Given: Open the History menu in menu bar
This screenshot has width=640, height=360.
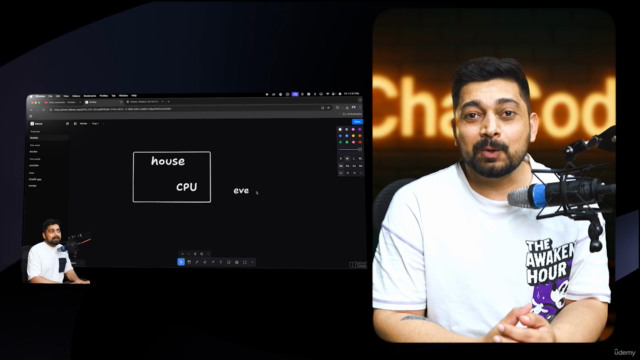Looking at the screenshot, I should [x=76, y=96].
